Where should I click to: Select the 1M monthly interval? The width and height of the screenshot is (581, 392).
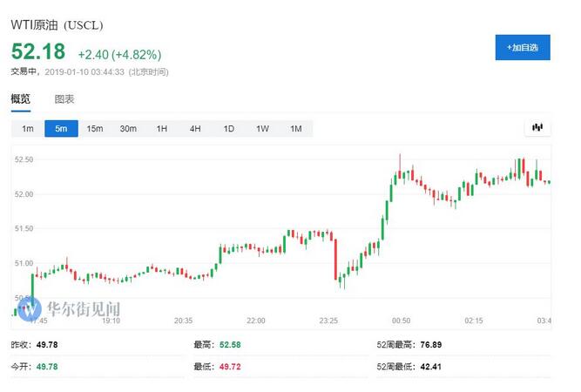(296, 129)
